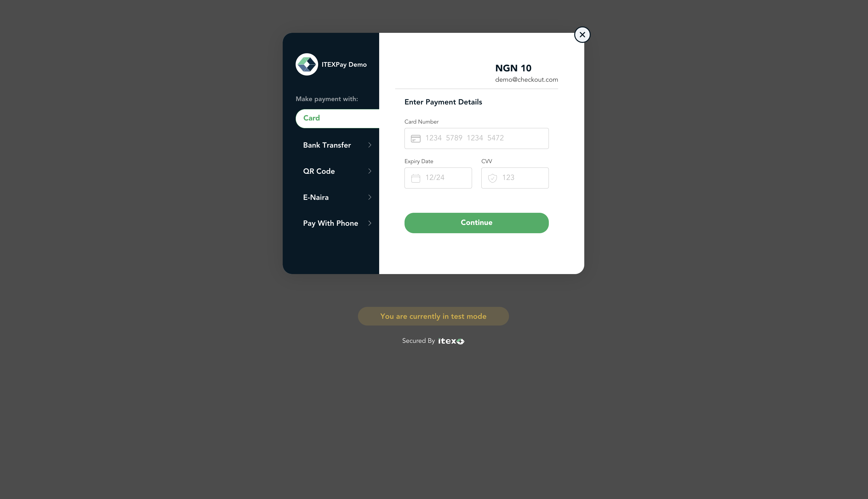868x499 pixels.
Task: Click the ITEXPay Demo logo icon
Action: pyautogui.click(x=306, y=64)
